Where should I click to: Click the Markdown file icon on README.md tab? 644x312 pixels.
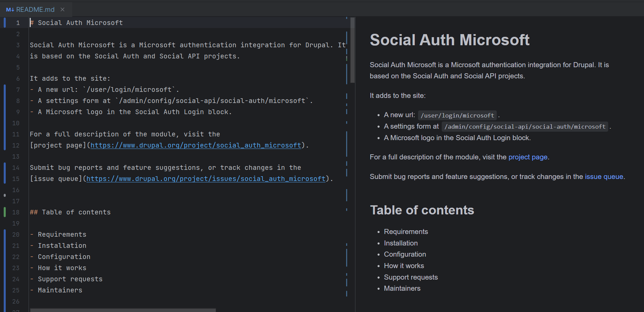point(10,9)
